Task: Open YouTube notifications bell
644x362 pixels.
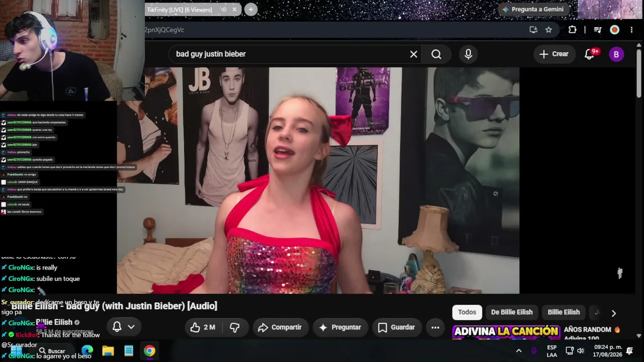Action: pyautogui.click(x=589, y=54)
